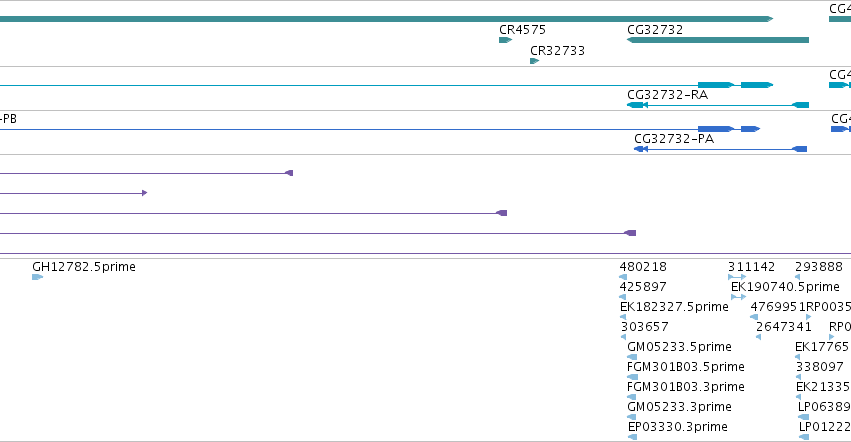Viewport: 851px width, 442px height.
Task: Open the CR4575 gene label
Action: point(522,30)
